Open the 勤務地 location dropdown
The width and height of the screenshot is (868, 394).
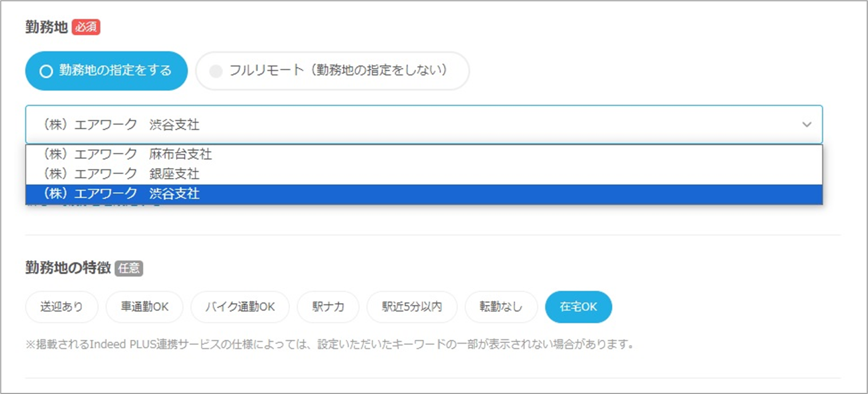pyautogui.click(x=424, y=124)
